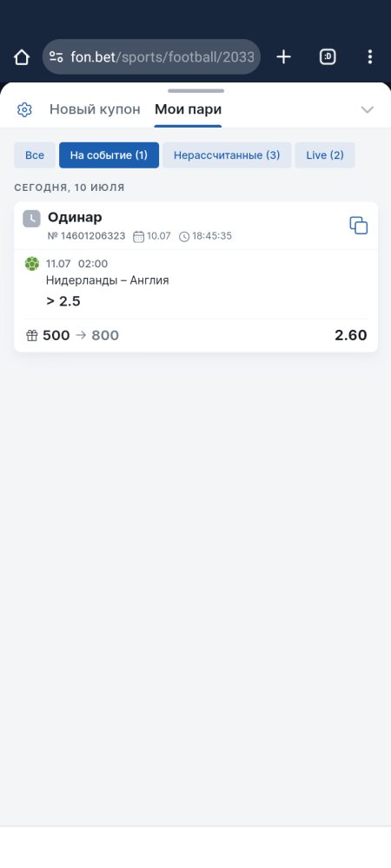Open the tab switcher icon
The width and height of the screenshot is (391, 868).
[328, 56]
